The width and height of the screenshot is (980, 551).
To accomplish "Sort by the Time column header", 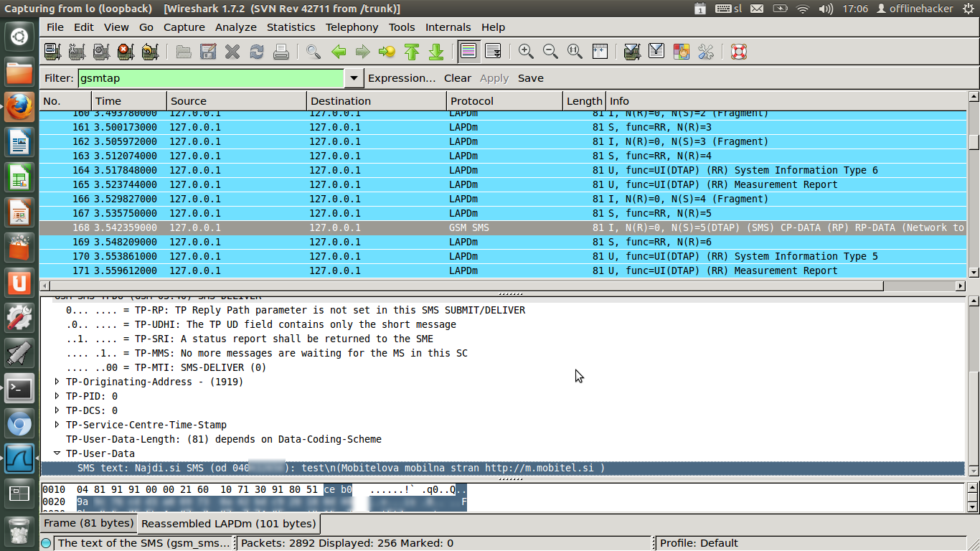I will (x=129, y=101).
